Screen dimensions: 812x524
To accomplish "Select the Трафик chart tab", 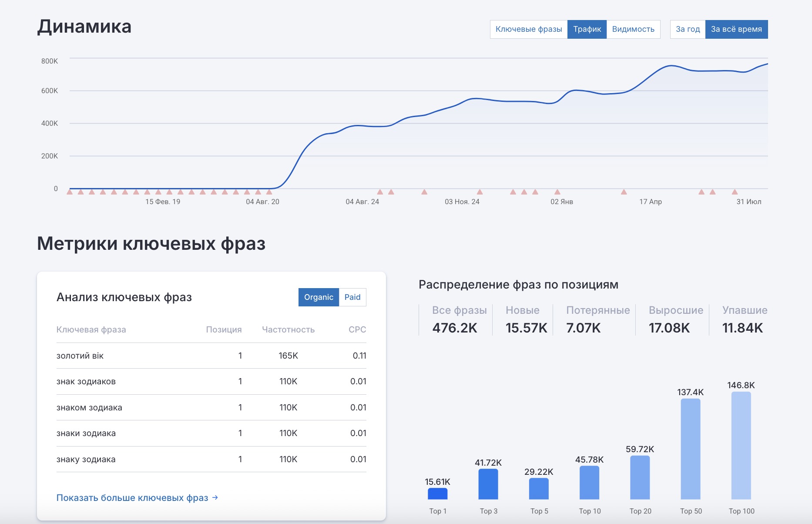I will 587,29.
